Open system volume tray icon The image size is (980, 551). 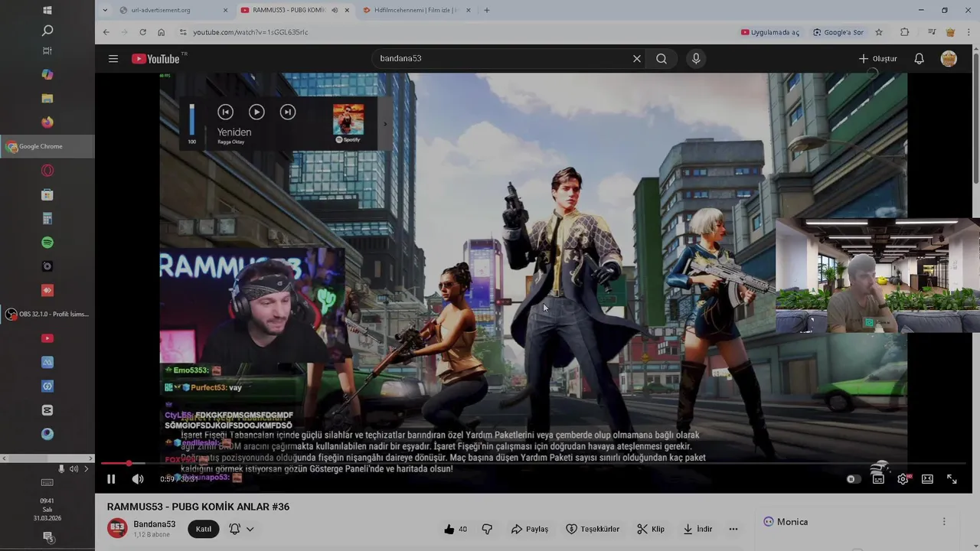coord(74,468)
